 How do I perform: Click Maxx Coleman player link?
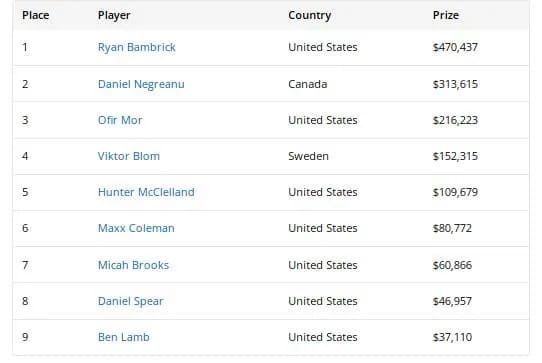[x=136, y=228]
